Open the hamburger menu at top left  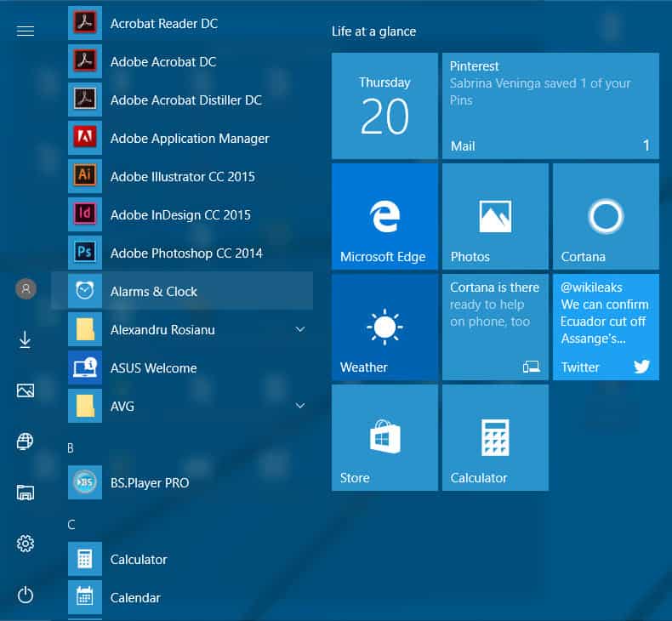[x=26, y=31]
